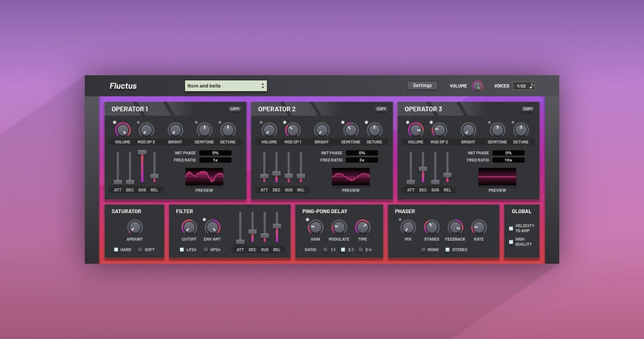Screen dimensions: 644x339
Task: Select Phaser STEREO checkbox
Action: [x=447, y=250]
